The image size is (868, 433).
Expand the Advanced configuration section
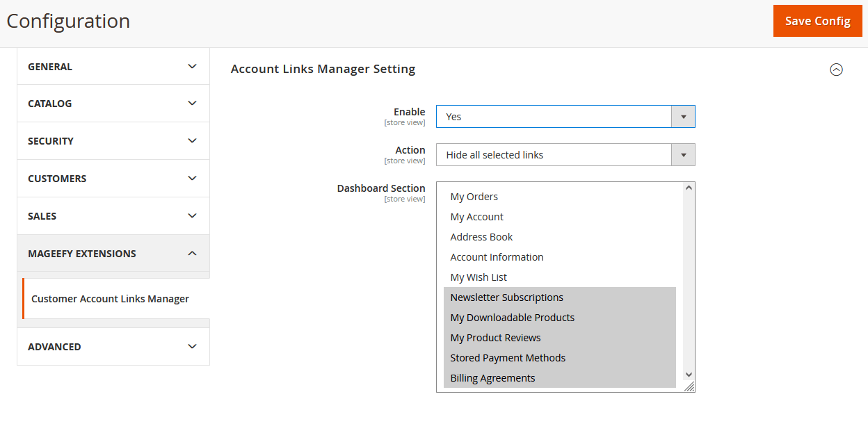113,347
